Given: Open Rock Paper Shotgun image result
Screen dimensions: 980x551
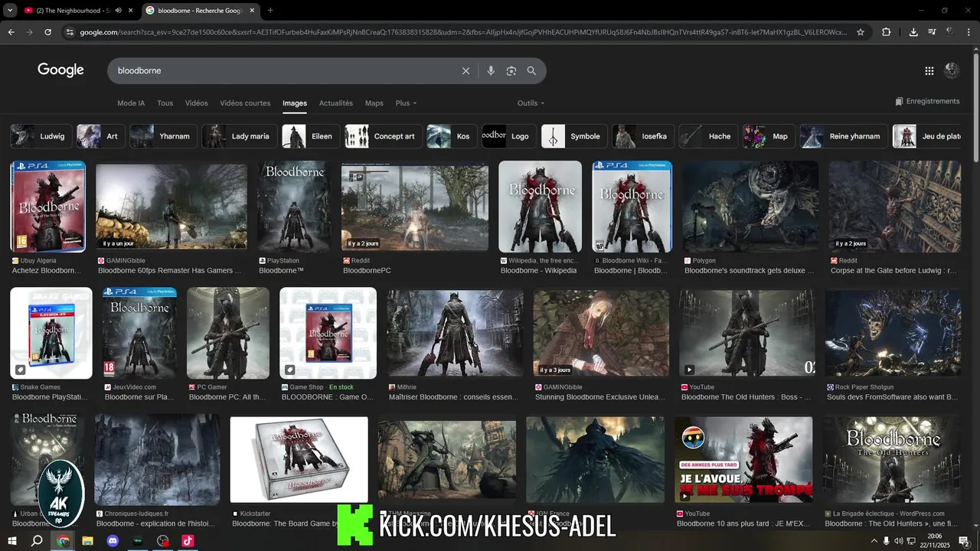Looking at the screenshot, I should point(893,334).
